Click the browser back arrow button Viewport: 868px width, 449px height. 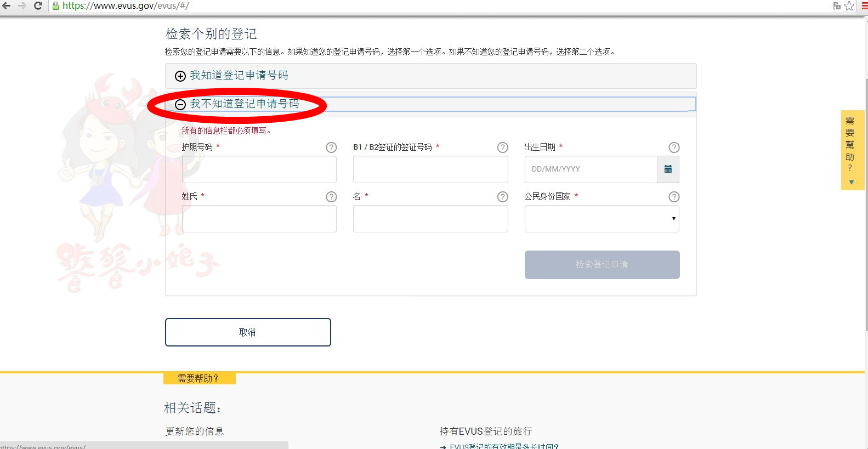(7, 6)
